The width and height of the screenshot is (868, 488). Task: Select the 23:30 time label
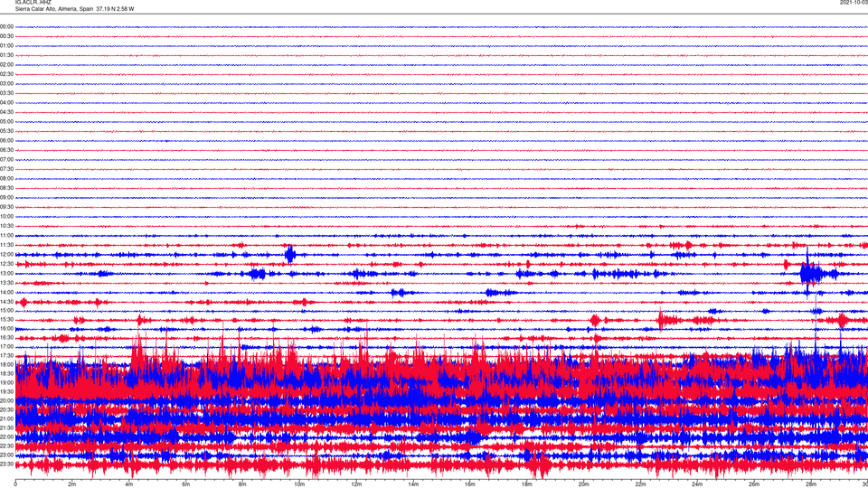6,465
